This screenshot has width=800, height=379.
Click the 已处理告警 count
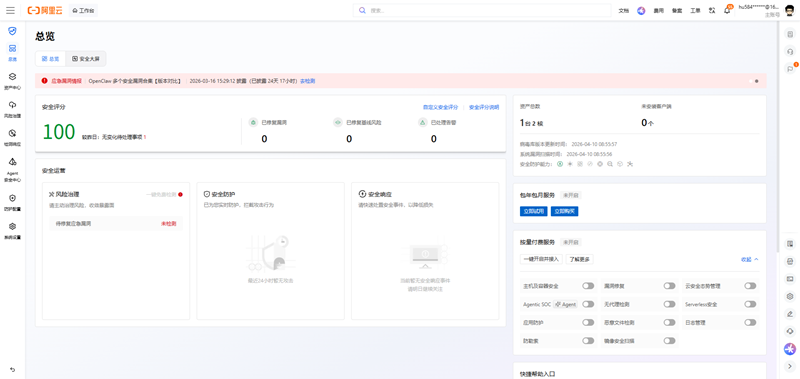(434, 139)
